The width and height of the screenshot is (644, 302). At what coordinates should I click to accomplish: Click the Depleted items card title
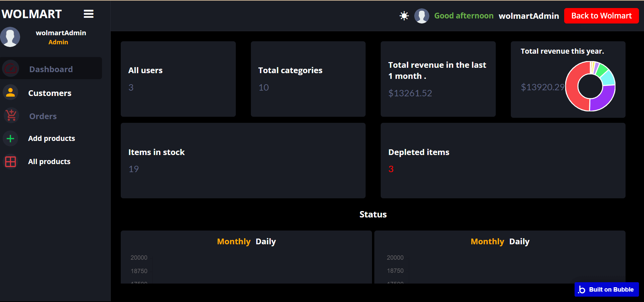(419, 152)
